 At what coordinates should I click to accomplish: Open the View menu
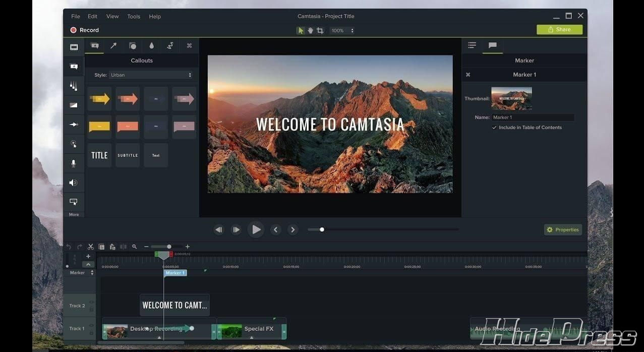pyautogui.click(x=112, y=17)
